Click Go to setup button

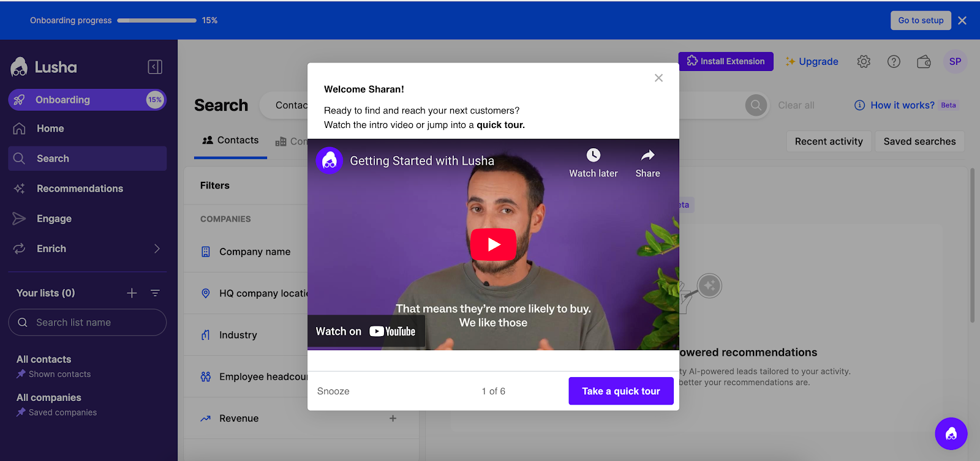(921, 20)
